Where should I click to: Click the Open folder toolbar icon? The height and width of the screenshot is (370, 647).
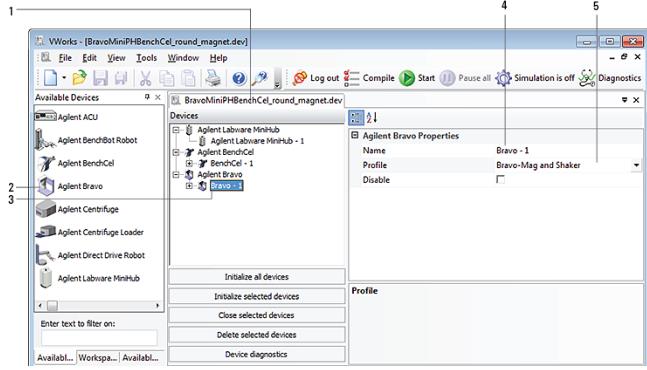(79, 78)
